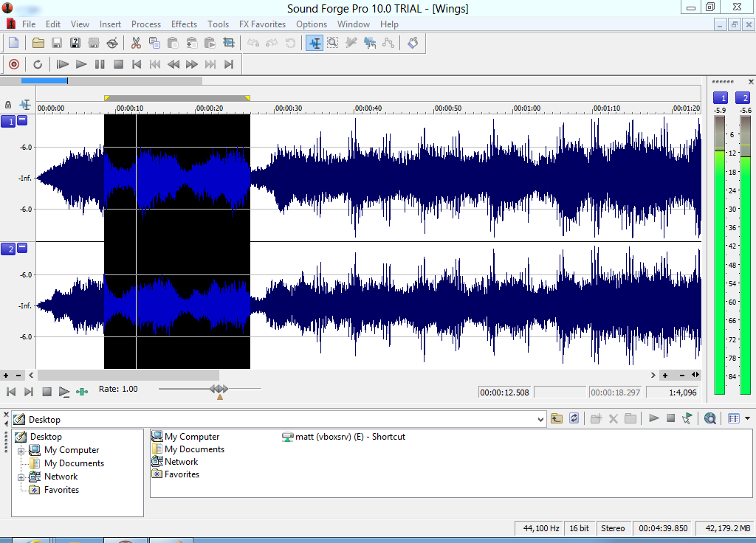Viewport: 756px width, 543px height.
Task: Click the playback Rate slider
Action: (219, 389)
